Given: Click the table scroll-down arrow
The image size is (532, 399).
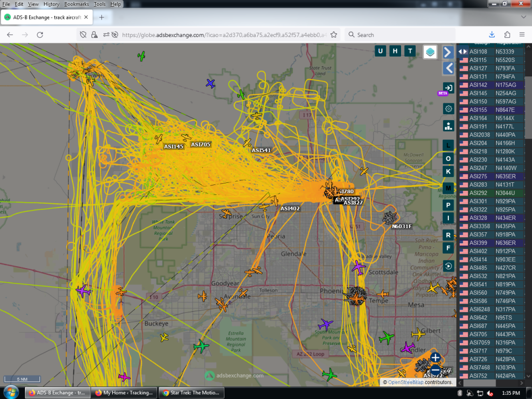Looking at the screenshot, I should pos(528,376).
